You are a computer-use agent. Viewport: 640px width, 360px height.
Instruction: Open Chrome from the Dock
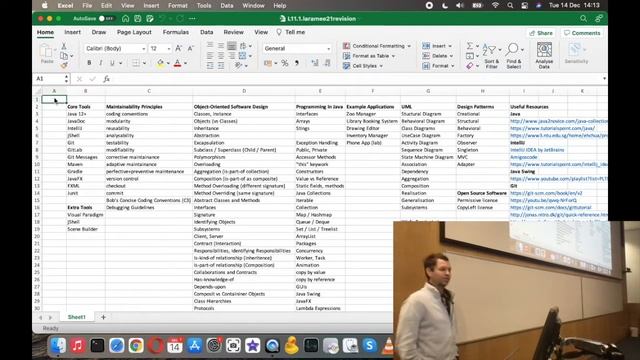[x=136, y=345]
